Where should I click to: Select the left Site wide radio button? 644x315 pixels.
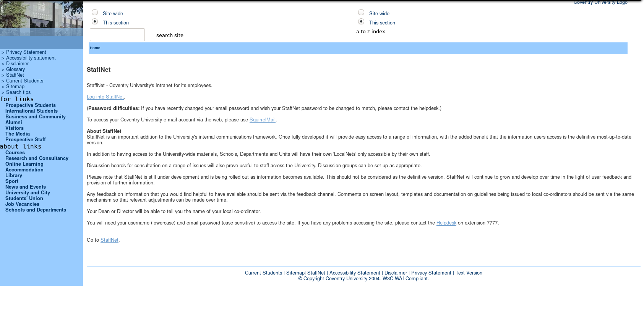95,13
